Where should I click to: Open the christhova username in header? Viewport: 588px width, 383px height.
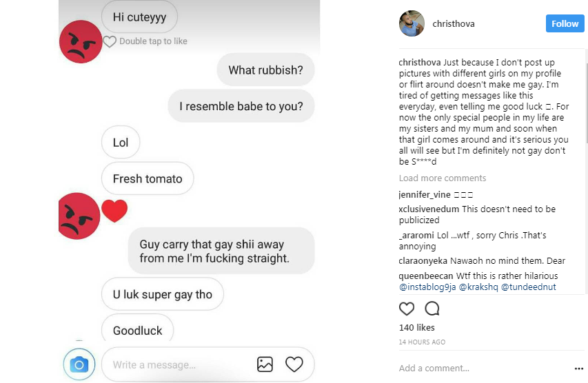(453, 23)
